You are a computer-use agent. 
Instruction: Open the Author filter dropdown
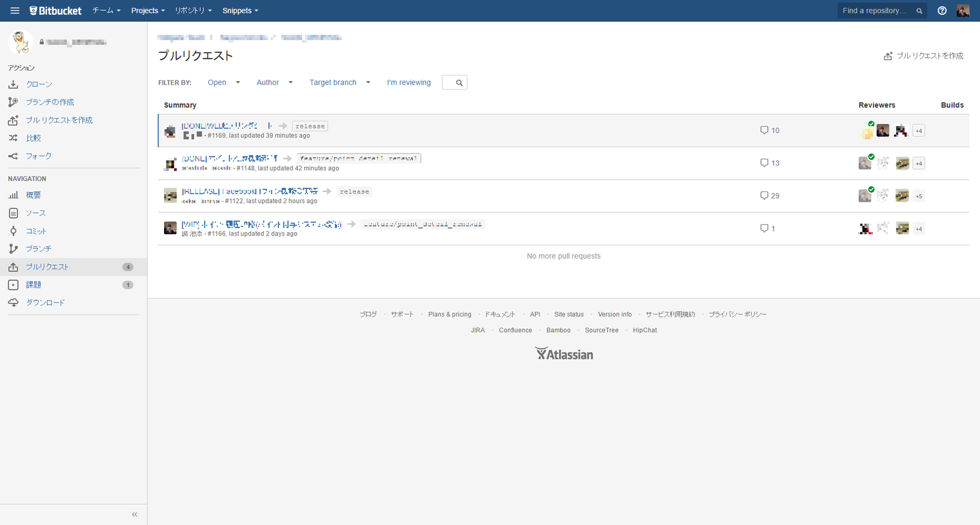click(275, 82)
